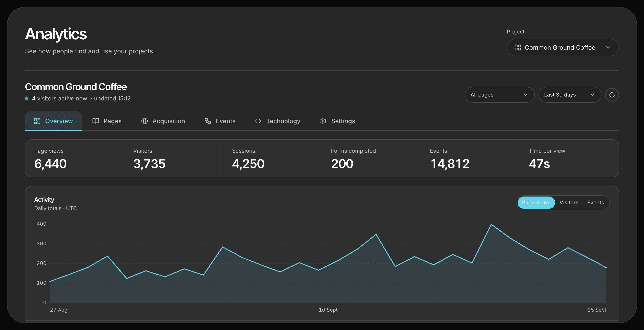644x330 pixels.
Task: Click the Time per view 47s card
Action: [x=569, y=158]
